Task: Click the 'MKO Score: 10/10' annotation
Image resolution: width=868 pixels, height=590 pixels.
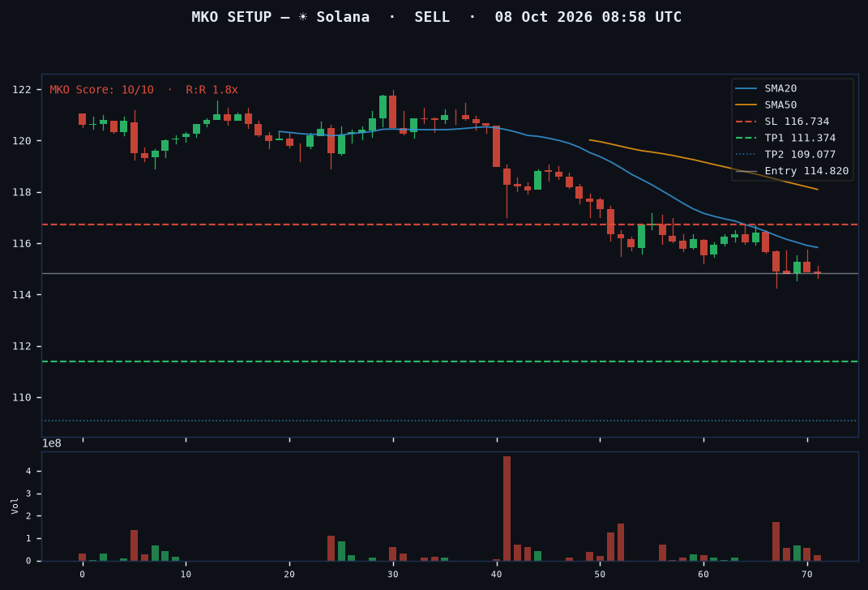Action: point(102,90)
